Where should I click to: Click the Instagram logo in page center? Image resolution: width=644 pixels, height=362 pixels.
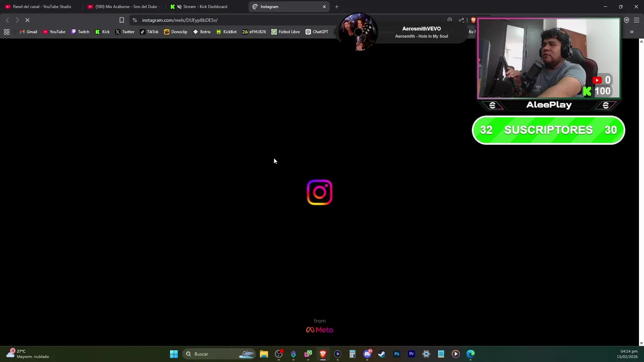(x=319, y=193)
